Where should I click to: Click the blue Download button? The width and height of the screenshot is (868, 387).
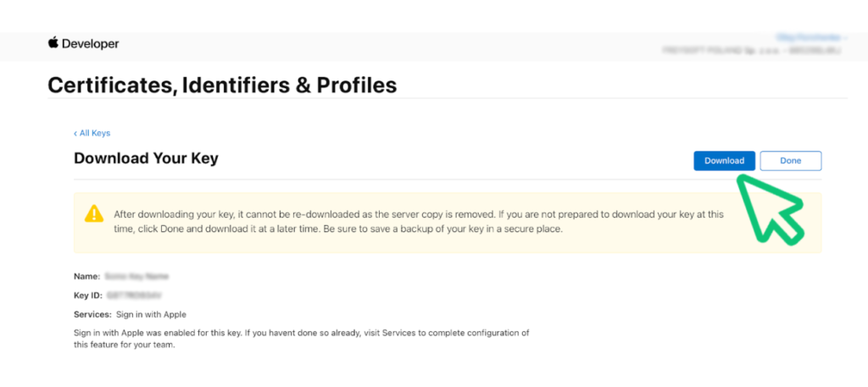click(x=724, y=161)
